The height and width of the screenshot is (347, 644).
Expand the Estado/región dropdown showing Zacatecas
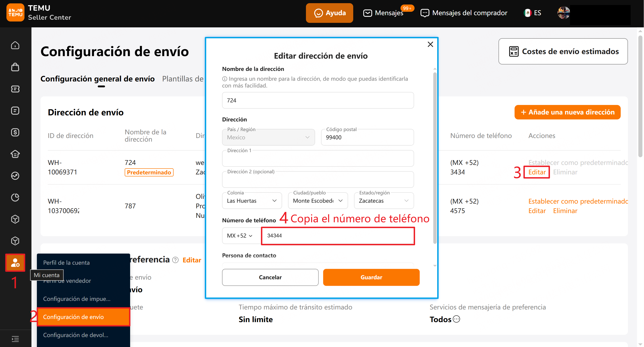click(x=384, y=200)
